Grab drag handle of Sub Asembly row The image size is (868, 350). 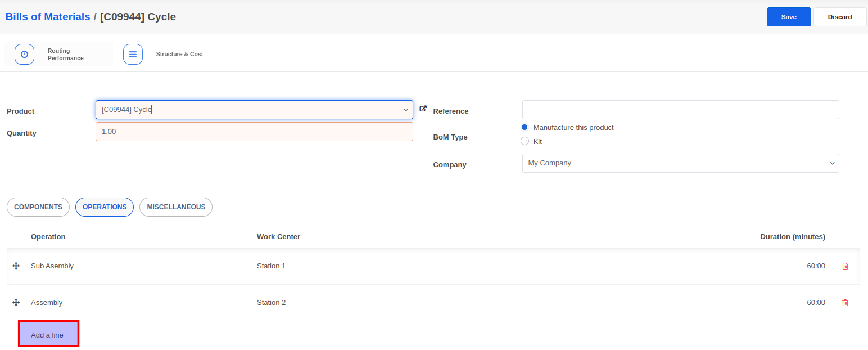click(x=16, y=266)
